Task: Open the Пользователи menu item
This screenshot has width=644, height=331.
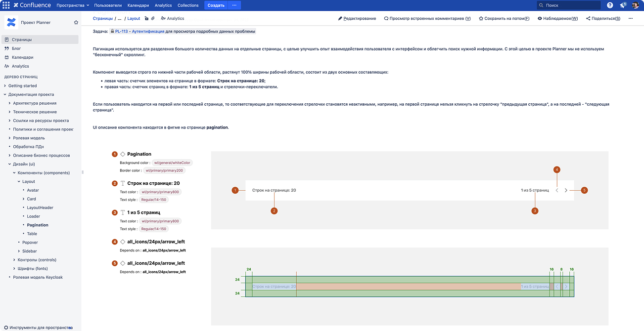Action: pyautogui.click(x=108, y=5)
